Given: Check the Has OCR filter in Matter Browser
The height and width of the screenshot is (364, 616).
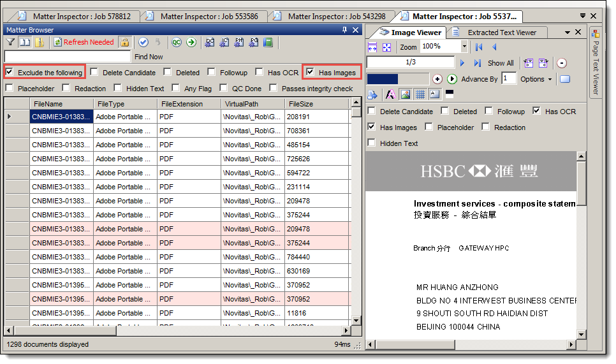Looking at the screenshot, I should pos(260,72).
